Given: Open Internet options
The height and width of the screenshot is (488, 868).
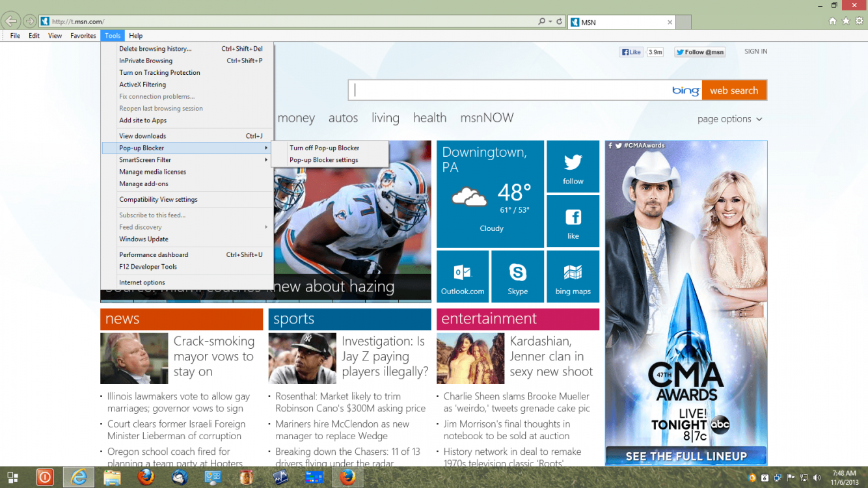Looking at the screenshot, I should point(186,282).
